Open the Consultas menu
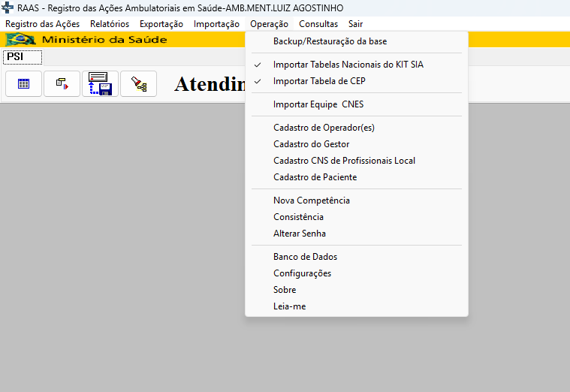Screen dimensions: 570x392 [318, 24]
